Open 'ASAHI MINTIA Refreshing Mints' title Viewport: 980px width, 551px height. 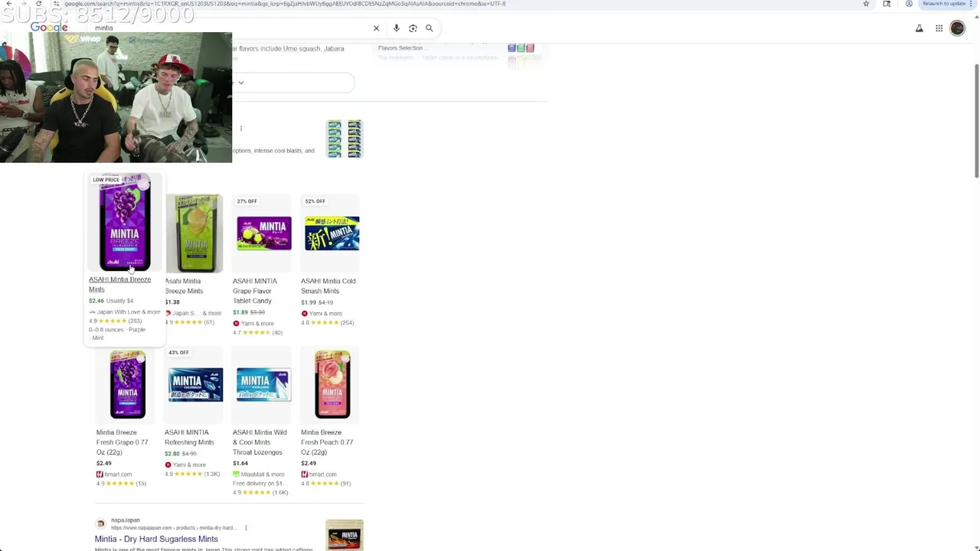(189, 437)
